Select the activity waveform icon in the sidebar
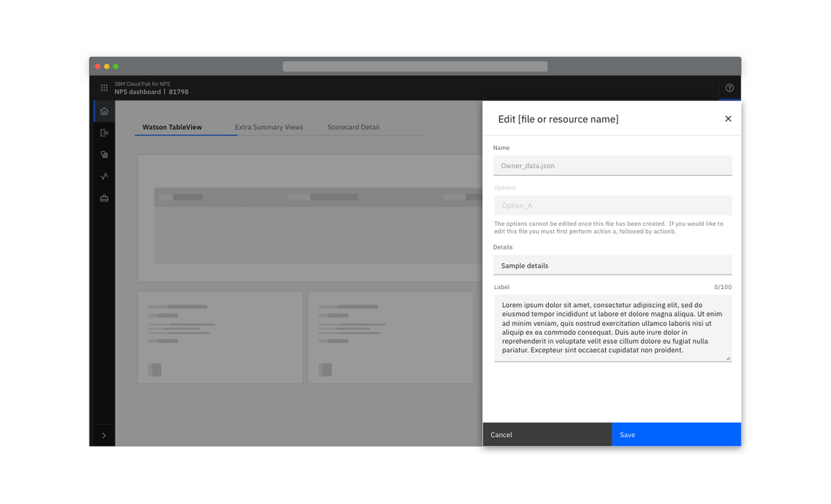This screenshot has width=831, height=504. (104, 175)
